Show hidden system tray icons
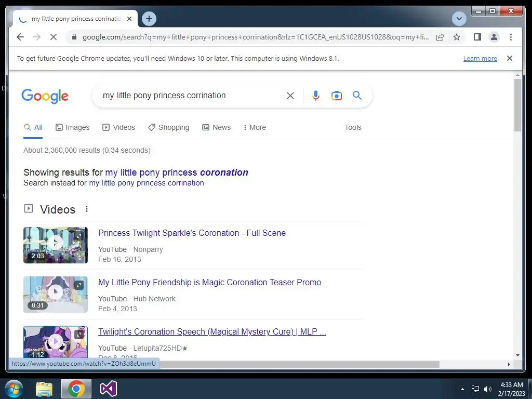532x399 pixels. pyautogui.click(x=462, y=389)
